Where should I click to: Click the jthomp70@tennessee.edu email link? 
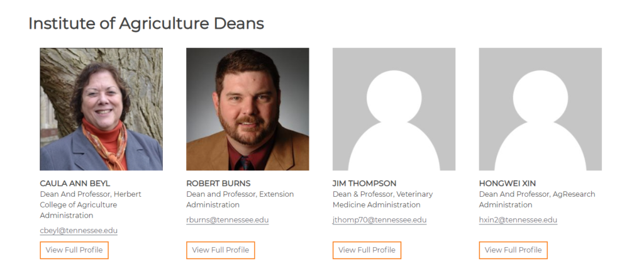(379, 220)
